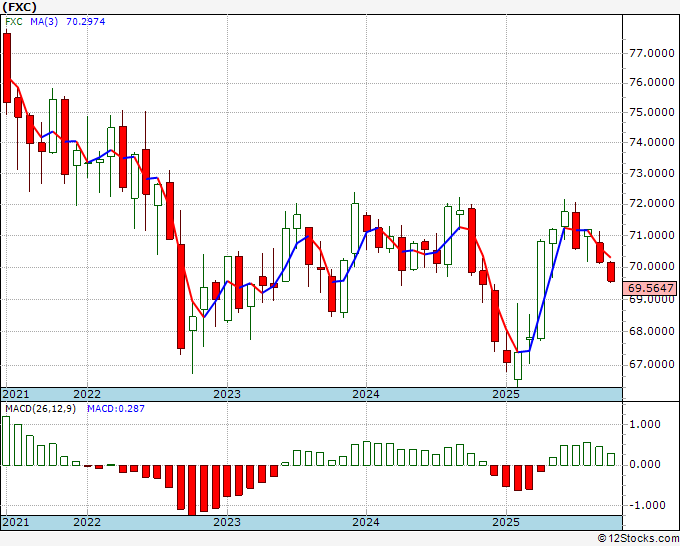Click the 2023 marker on price timeline
Image resolution: width=680 pixels, height=546 pixels.
(227, 394)
